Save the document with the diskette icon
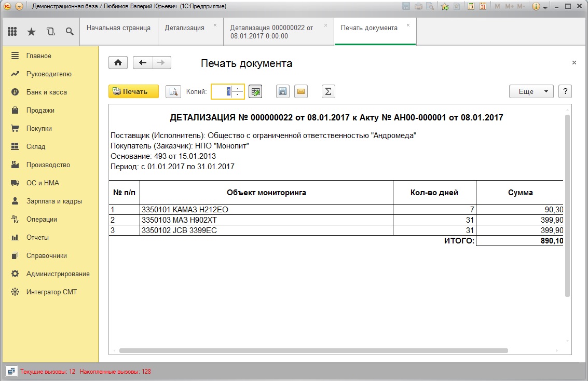The image size is (588, 381). pos(283,91)
